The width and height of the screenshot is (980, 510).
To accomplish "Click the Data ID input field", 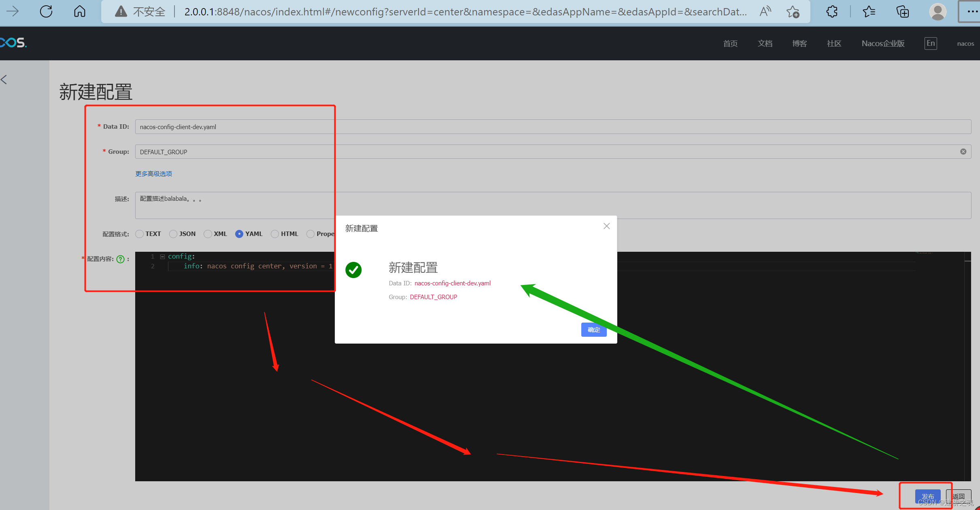I will pyautogui.click(x=553, y=127).
